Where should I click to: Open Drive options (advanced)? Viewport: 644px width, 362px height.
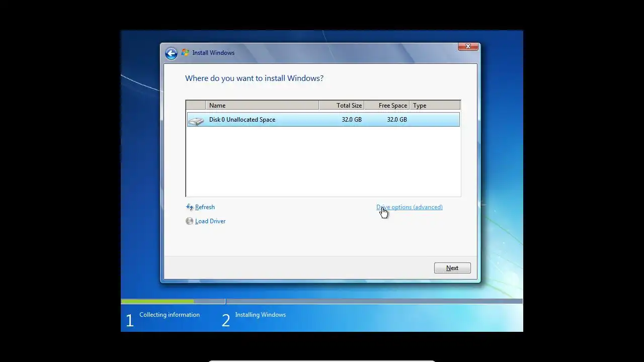point(410,207)
